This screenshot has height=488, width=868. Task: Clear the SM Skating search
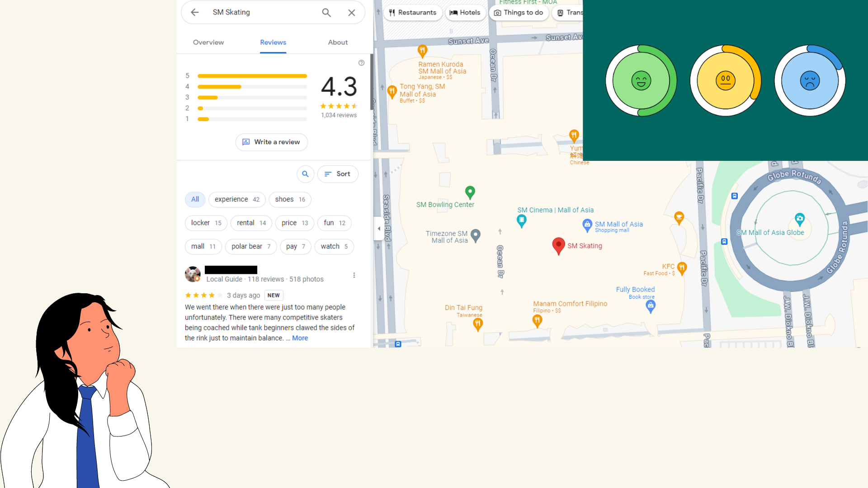(x=351, y=13)
